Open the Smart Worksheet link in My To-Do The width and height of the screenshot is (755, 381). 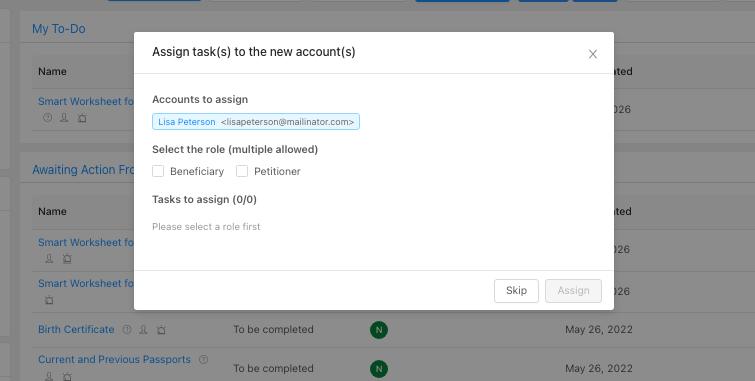click(x=86, y=101)
